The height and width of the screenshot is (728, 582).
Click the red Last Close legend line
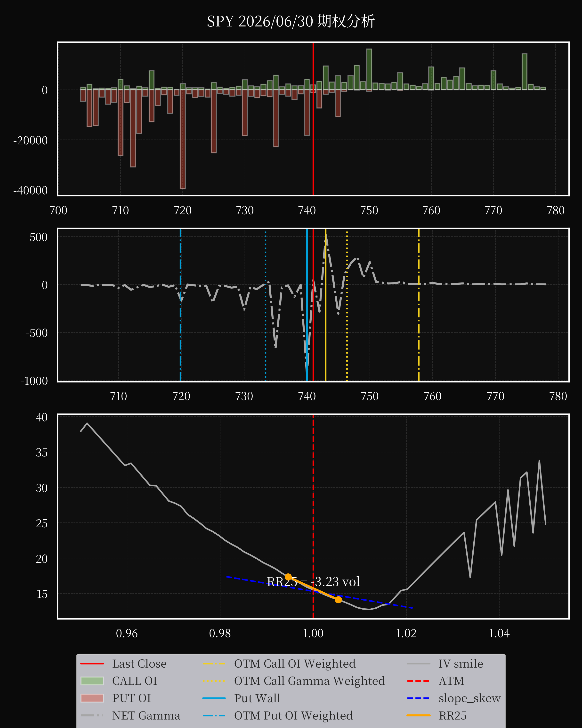(92, 663)
